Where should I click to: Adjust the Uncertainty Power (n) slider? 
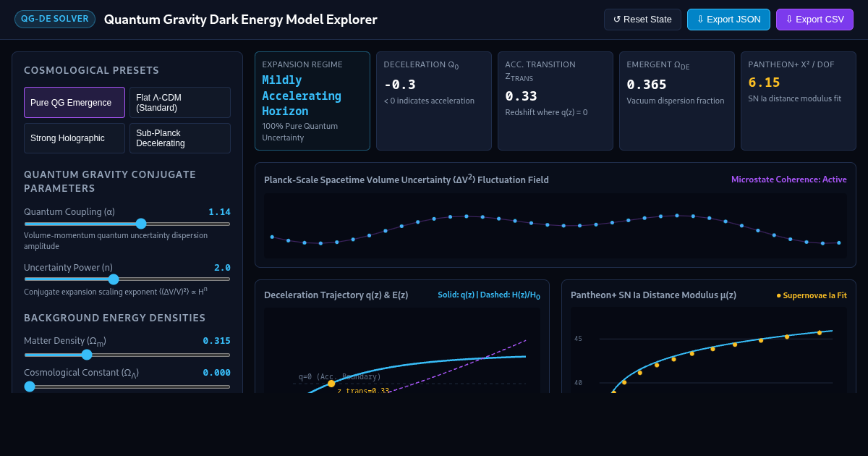(127, 279)
